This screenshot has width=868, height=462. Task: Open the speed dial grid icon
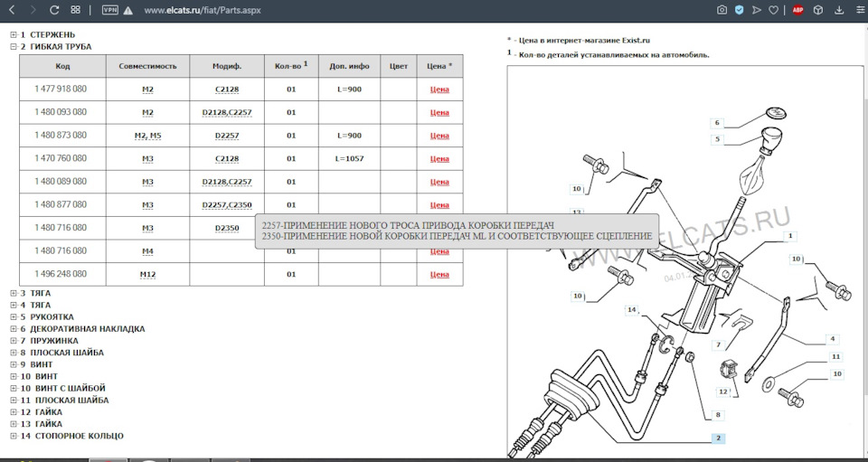coord(76,10)
